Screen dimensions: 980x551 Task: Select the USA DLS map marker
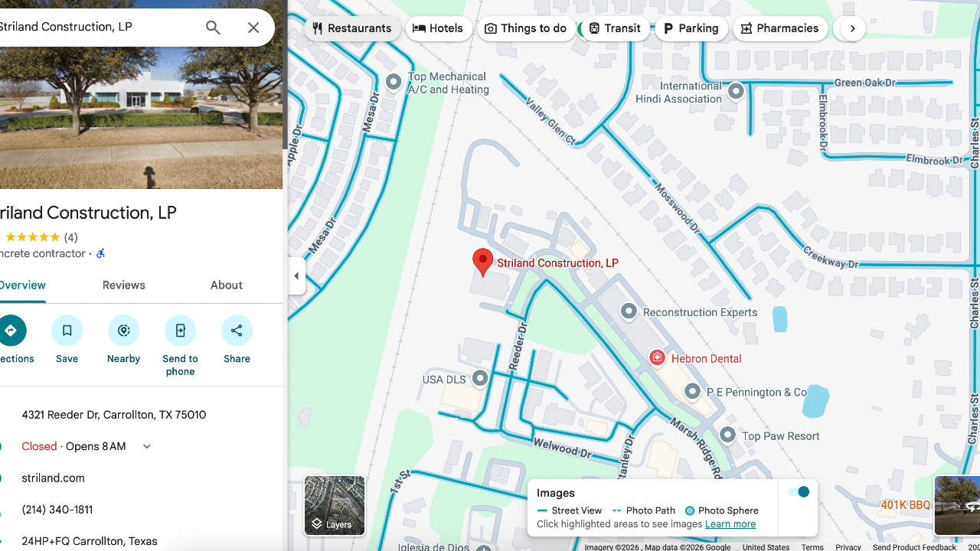(480, 377)
